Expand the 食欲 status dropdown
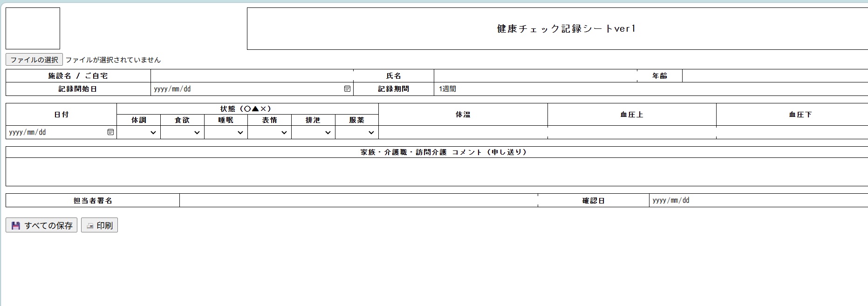Screen dimensions: 868x306 coord(182,133)
